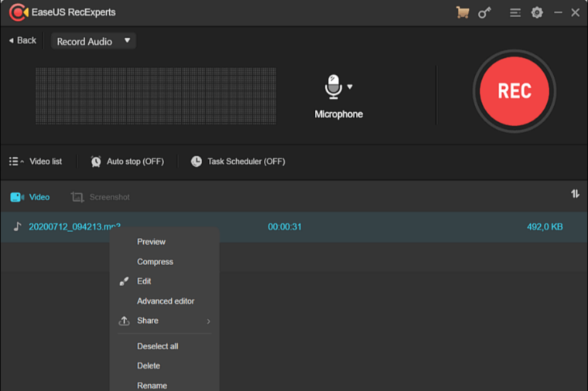
Task: Click the Video tab camera icon
Action: pos(17,197)
